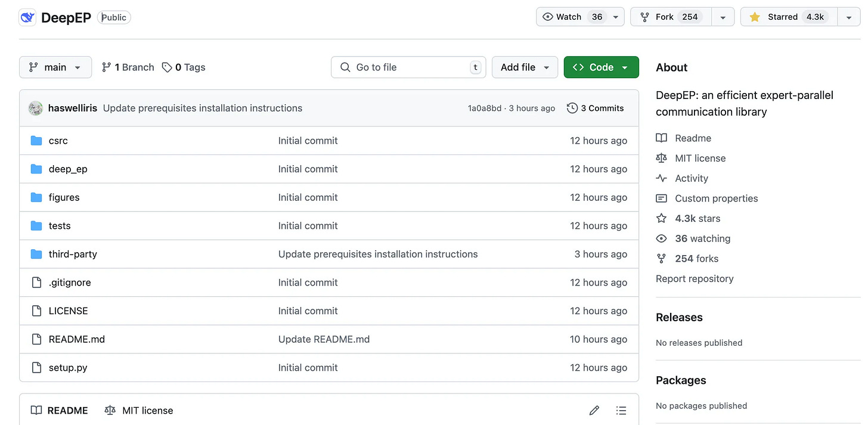
Task: Open the LICENSE file
Action: [68, 311]
